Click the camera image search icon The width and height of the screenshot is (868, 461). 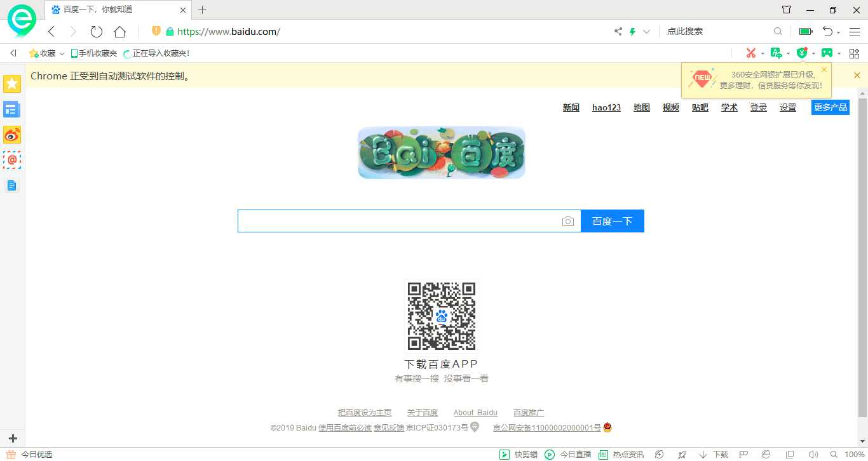coord(568,221)
